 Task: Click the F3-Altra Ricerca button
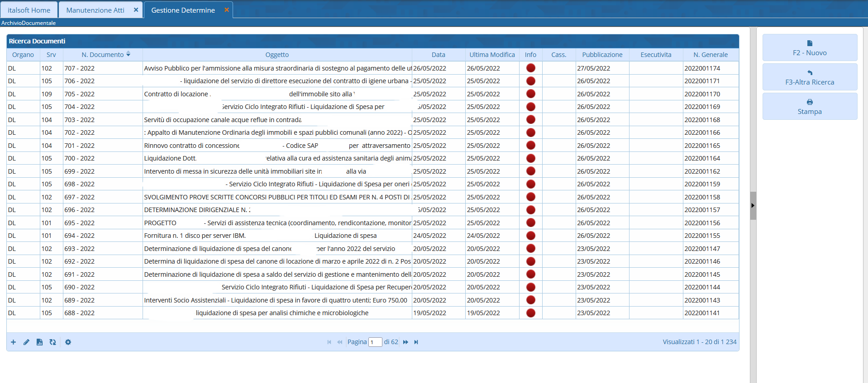click(809, 77)
